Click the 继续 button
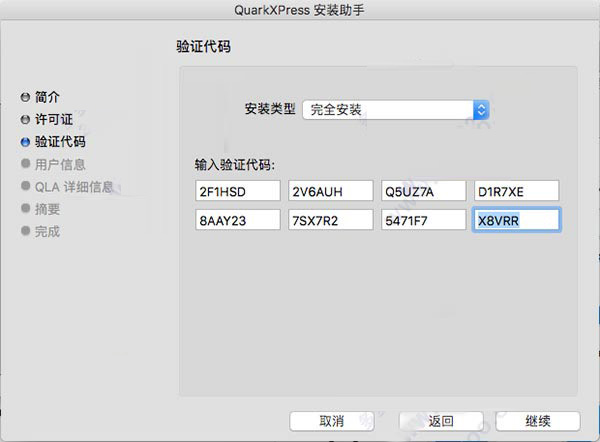This screenshot has height=442, width=600. click(x=538, y=421)
